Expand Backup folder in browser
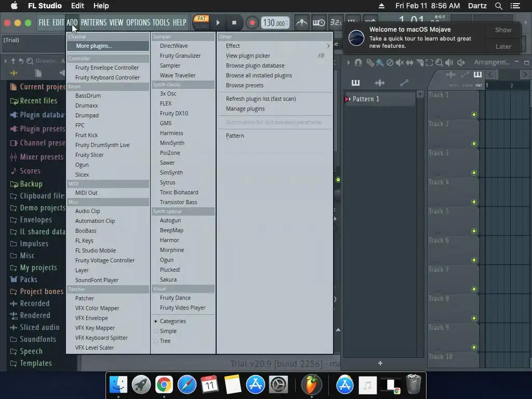Image resolution: width=532 pixels, height=399 pixels. tap(26, 184)
